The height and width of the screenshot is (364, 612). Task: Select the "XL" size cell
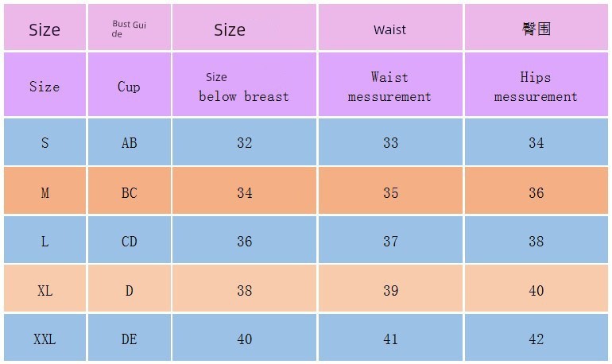[x=45, y=291]
